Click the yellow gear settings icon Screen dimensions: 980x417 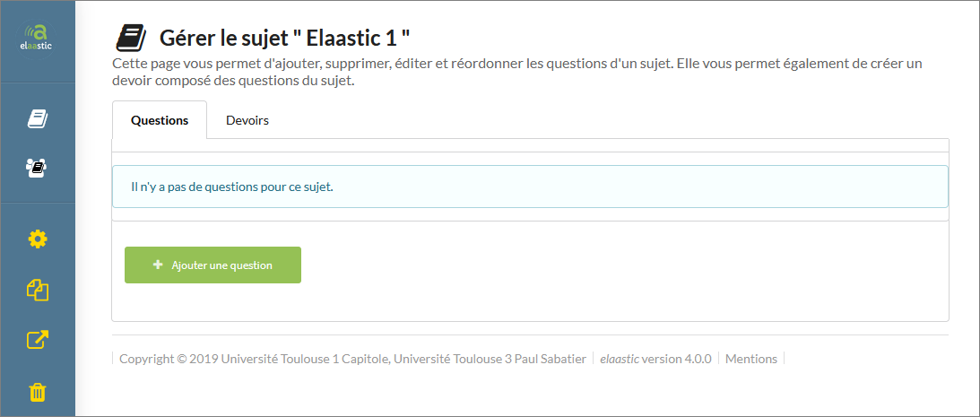38,239
